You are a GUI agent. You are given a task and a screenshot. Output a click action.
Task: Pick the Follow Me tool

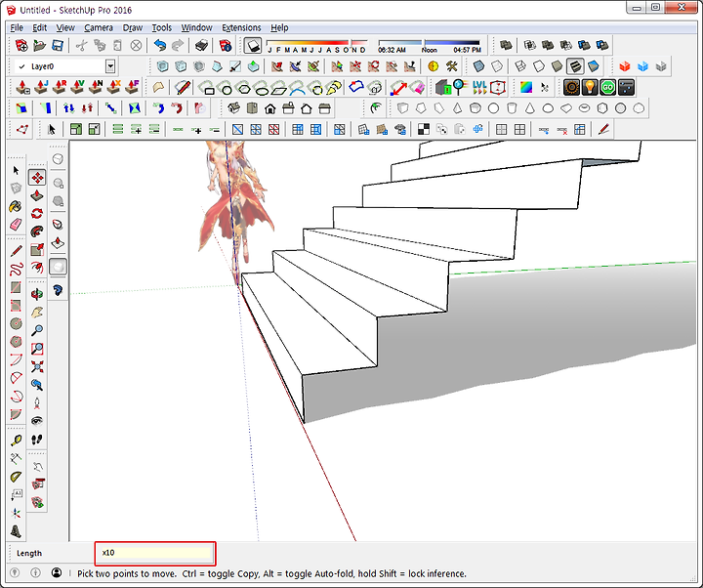point(37,231)
